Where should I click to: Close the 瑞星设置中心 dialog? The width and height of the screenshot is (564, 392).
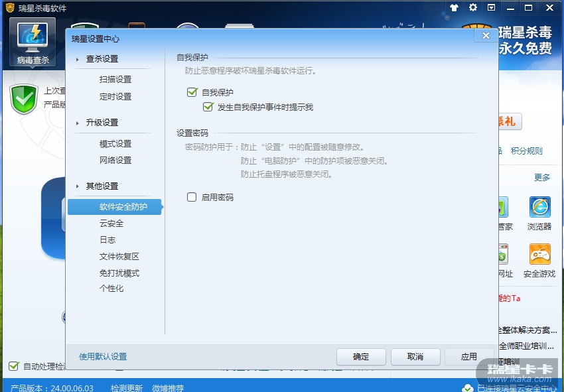486,36
